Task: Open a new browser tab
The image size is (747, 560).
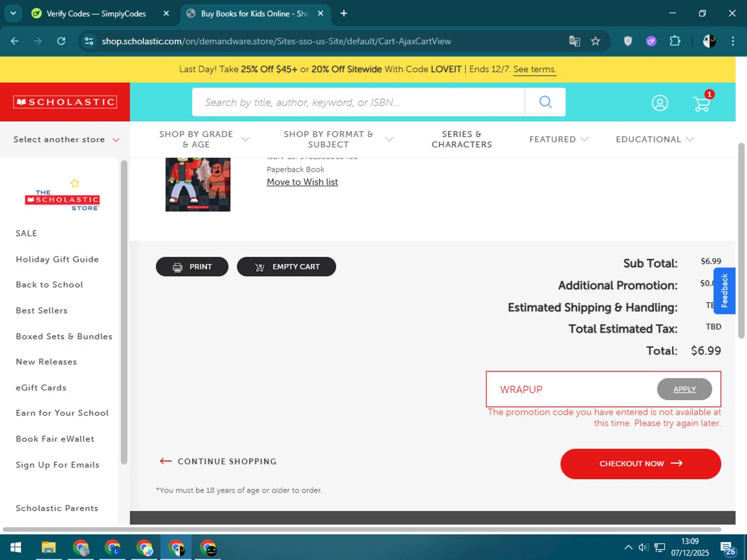Action: point(344,13)
